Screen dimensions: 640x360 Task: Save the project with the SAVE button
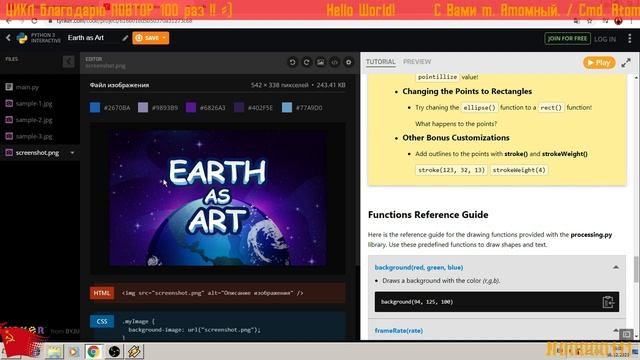pyautogui.click(x=147, y=38)
